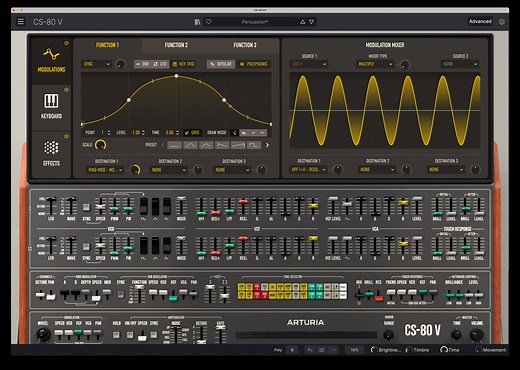The height and width of the screenshot is (370, 520).
Task: Toggle the POLYPHONIC button
Action: tap(254, 64)
